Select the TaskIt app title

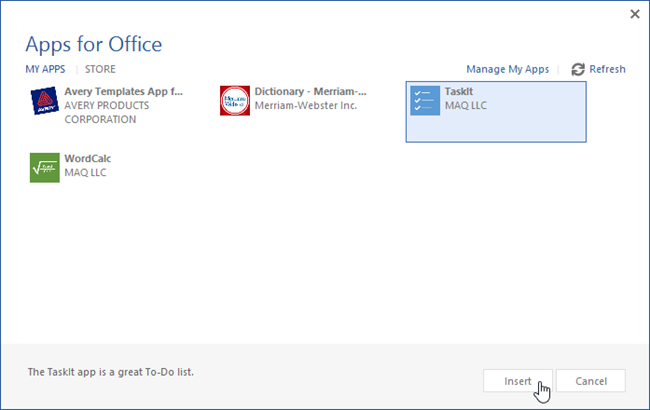coord(459,92)
